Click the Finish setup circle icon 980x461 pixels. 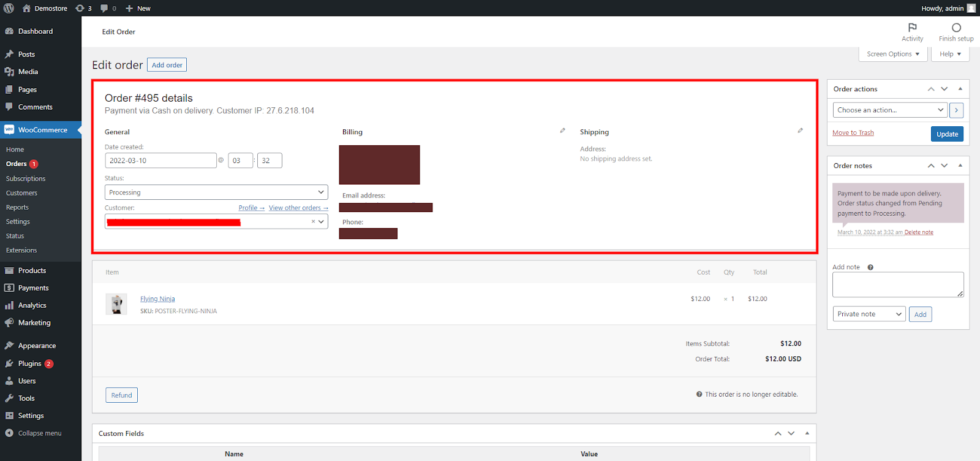click(956, 28)
